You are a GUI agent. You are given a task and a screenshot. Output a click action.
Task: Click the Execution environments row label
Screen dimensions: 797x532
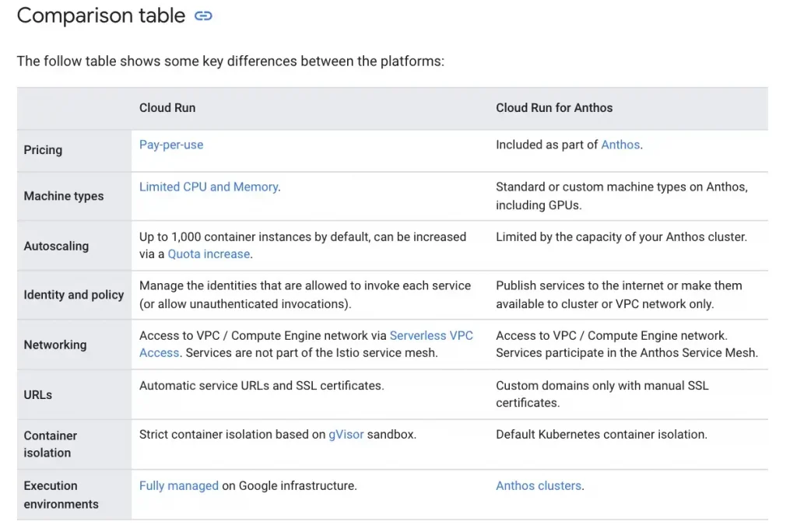[61, 495]
